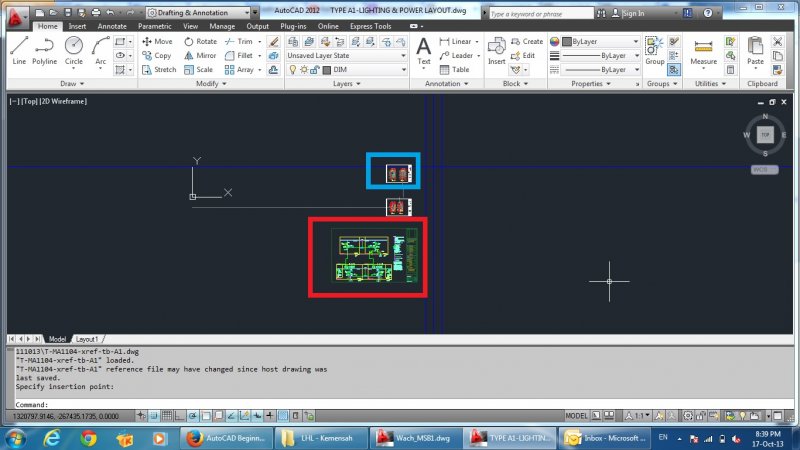Switch to the Annotate ribbon tab

coord(112,26)
